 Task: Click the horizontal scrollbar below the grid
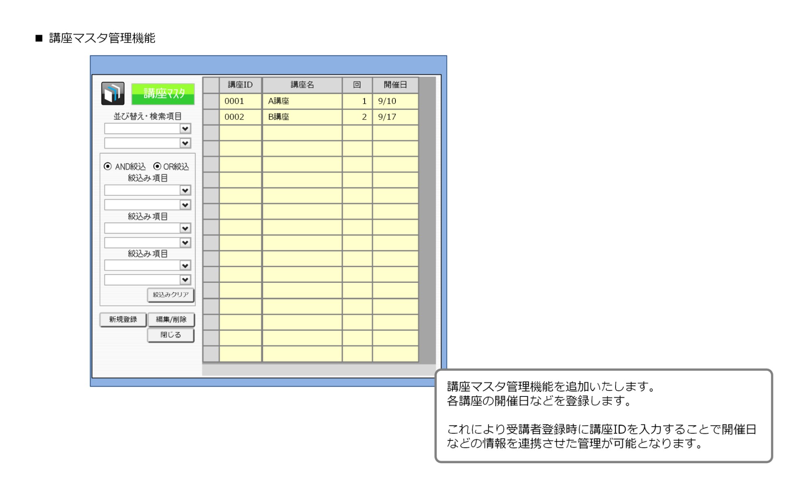pyautogui.click(x=319, y=370)
